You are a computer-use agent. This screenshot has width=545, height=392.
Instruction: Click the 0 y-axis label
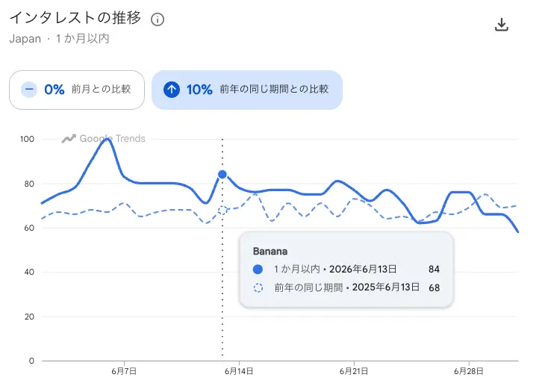click(x=31, y=361)
